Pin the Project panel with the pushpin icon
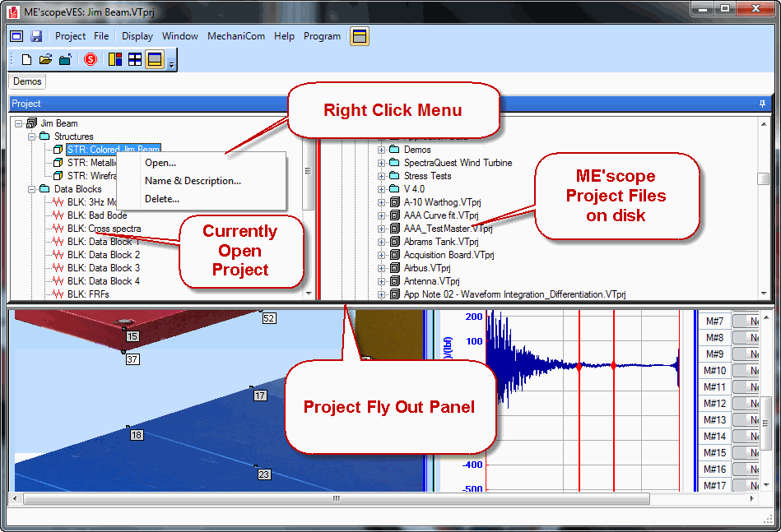This screenshot has width=781, height=532. click(762, 104)
